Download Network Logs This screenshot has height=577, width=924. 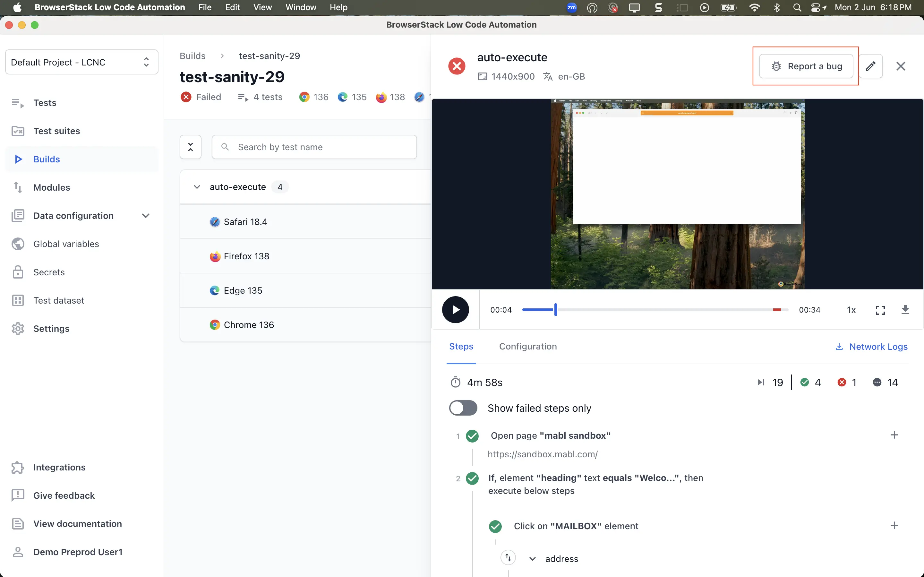(871, 347)
